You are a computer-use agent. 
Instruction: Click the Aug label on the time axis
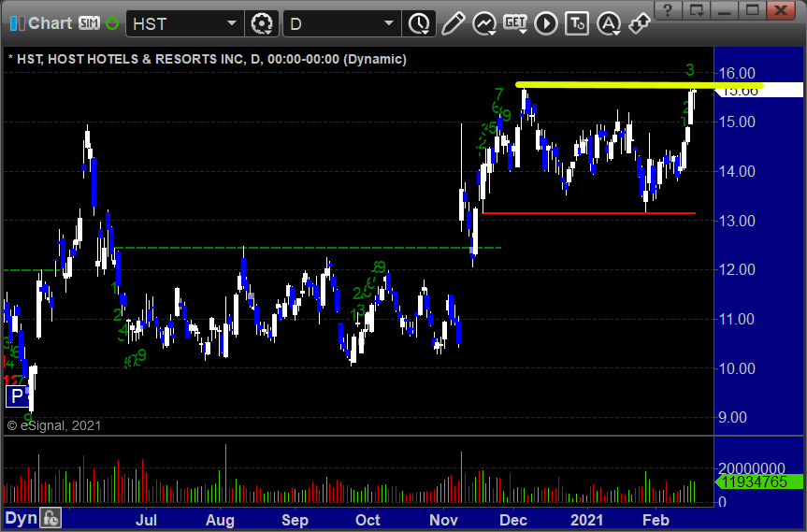click(x=220, y=520)
